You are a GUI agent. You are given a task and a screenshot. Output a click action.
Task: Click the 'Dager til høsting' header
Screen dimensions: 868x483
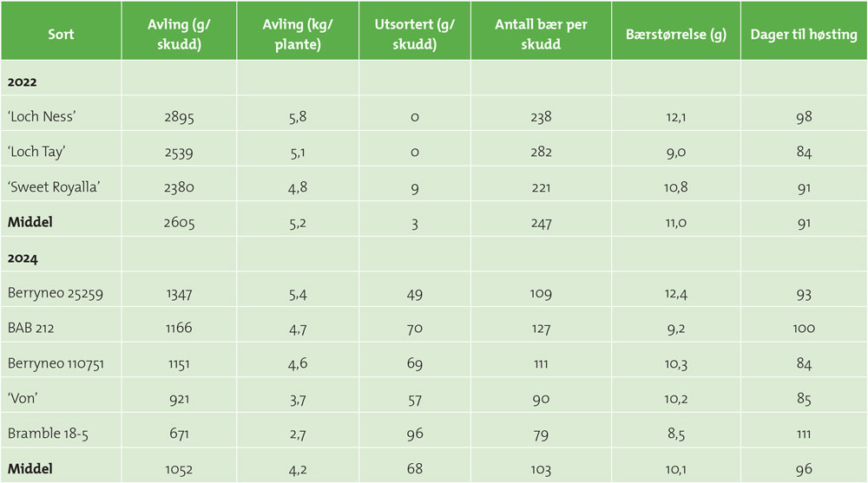pos(804,35)
